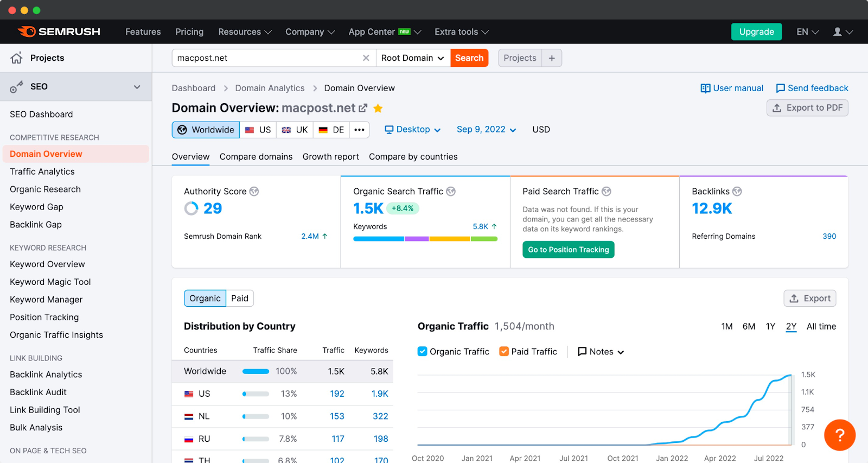Click the Projects button beside Search
This screenshot has width=868, height=463.
[x=520, y=58]
